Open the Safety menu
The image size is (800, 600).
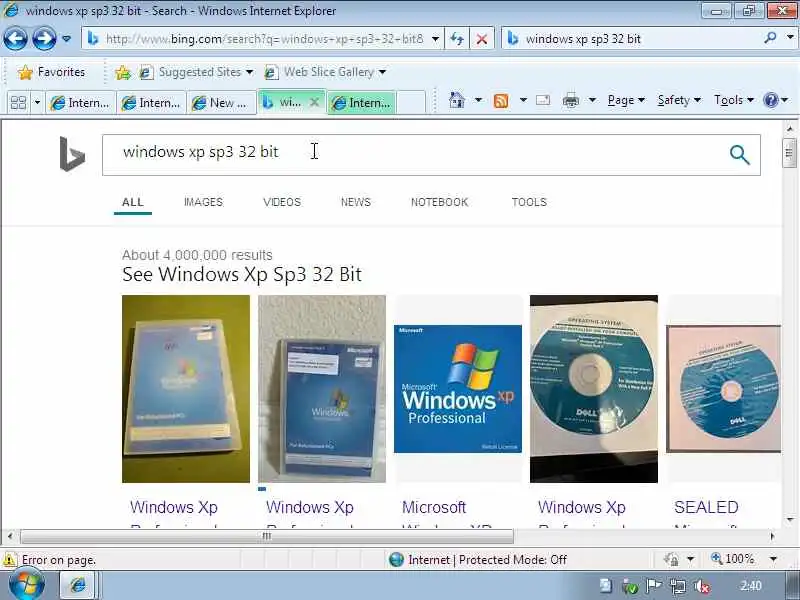(x=679, y=100)
